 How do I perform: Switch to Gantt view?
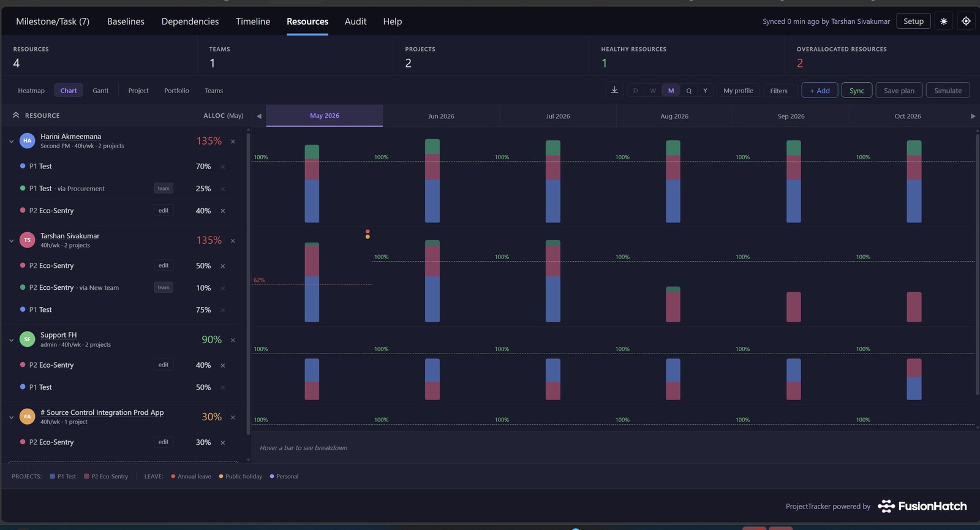click(x=100, y=91)
